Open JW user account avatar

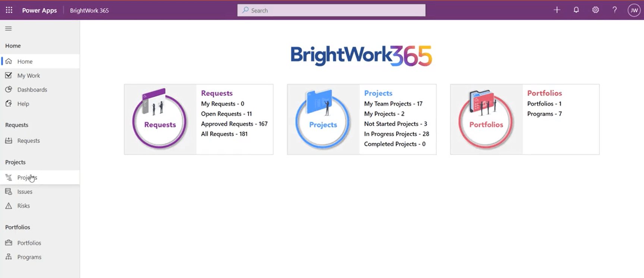(x=634, y=10)
